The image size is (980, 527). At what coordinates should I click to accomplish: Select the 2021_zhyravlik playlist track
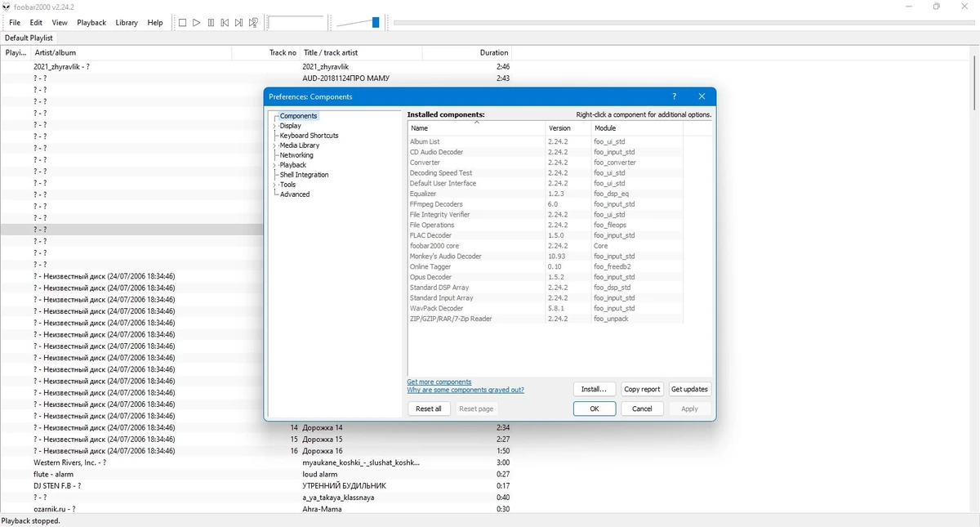(x=256, y=67)
